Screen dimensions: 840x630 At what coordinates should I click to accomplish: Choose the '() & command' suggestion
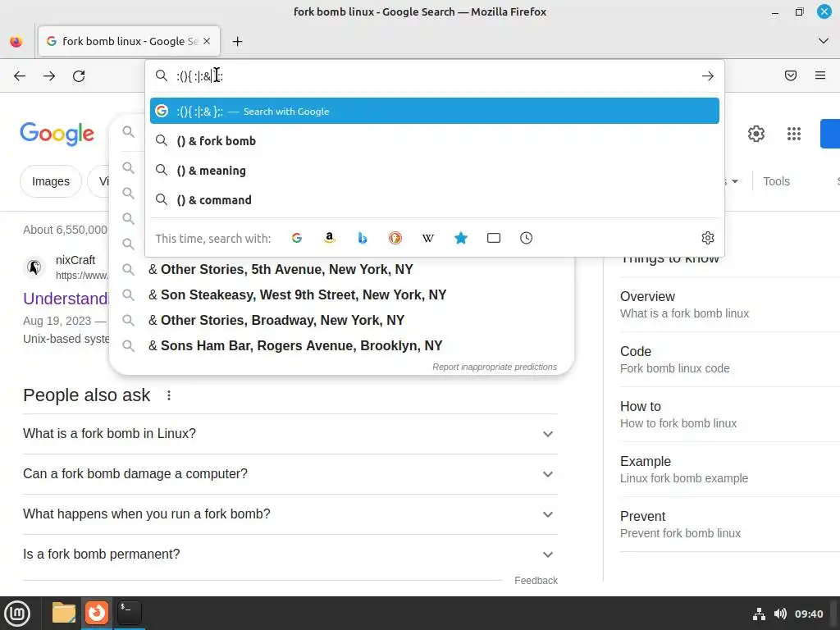tap(435, 200)
